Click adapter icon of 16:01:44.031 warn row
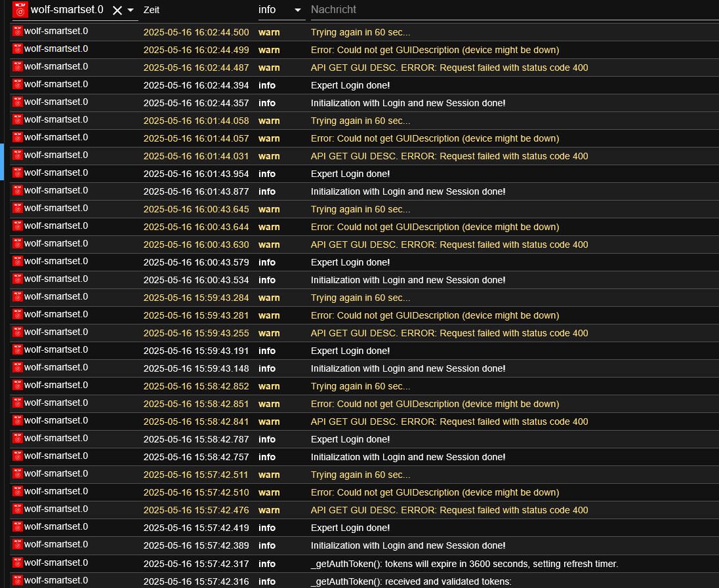The width and height of the screenshot is (719, 588). coord(18,155)
